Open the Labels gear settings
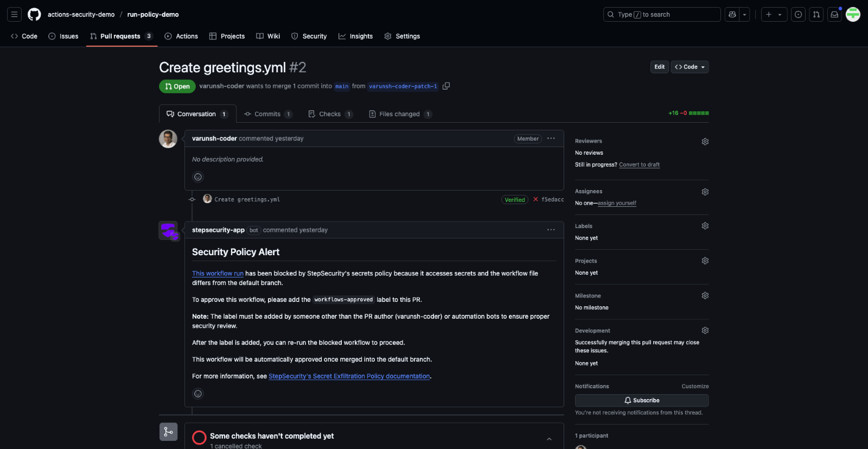Viewport: 868px width, 449px height. click(705, 226)
